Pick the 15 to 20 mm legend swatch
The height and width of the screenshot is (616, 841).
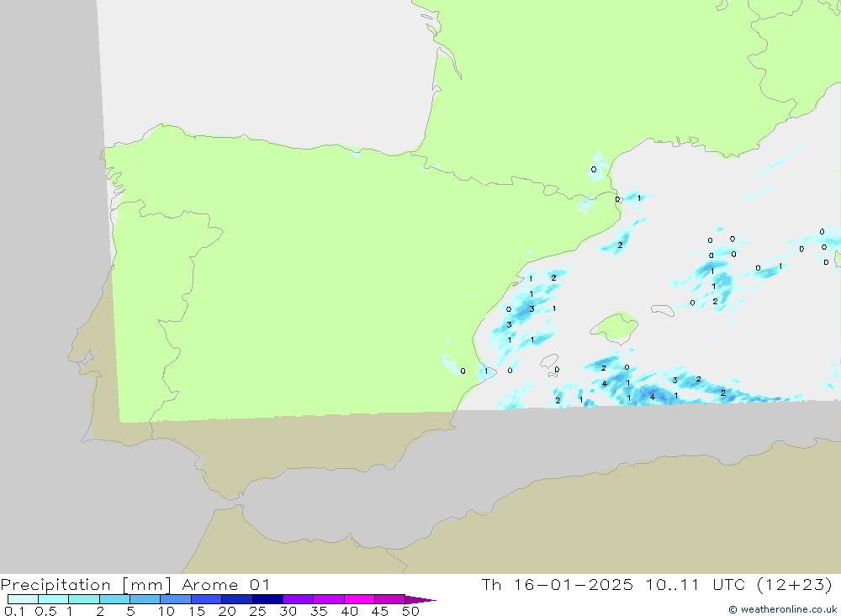[207, 599]
